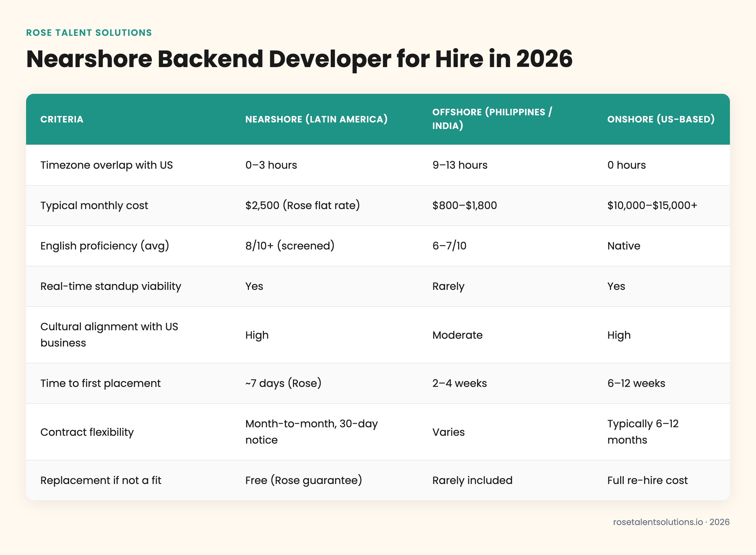Select the '~7 days (Rose)' cell
Viewport: 756px width, 555px height.
pos(283,383)
